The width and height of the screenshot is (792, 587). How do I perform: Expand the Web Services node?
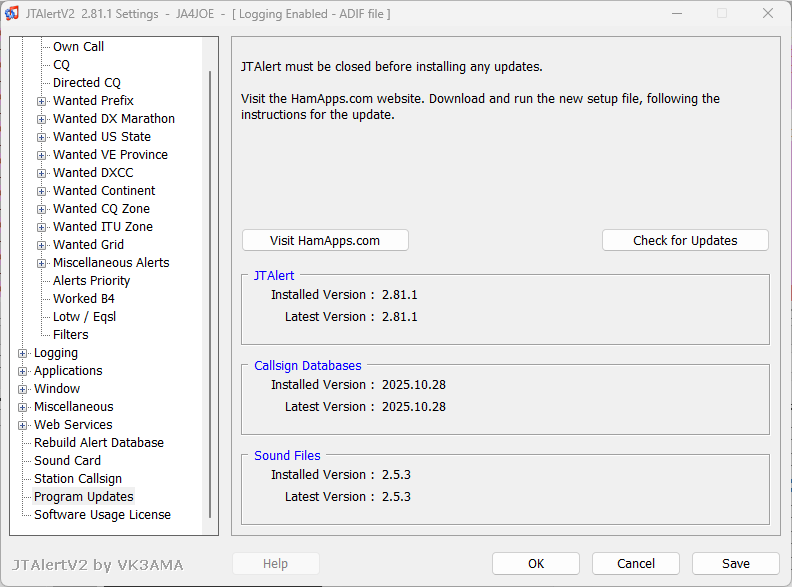(22, 425)
